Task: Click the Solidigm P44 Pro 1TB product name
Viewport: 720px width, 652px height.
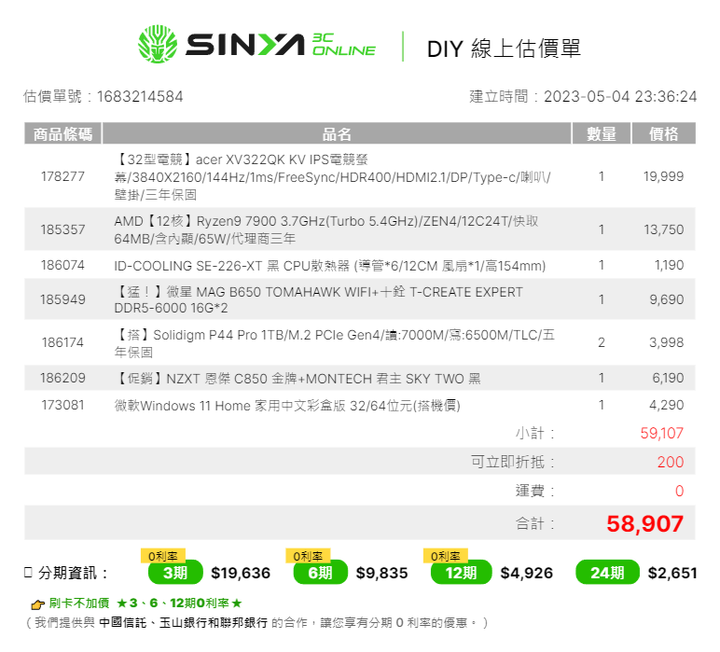Action: point(334,343)
